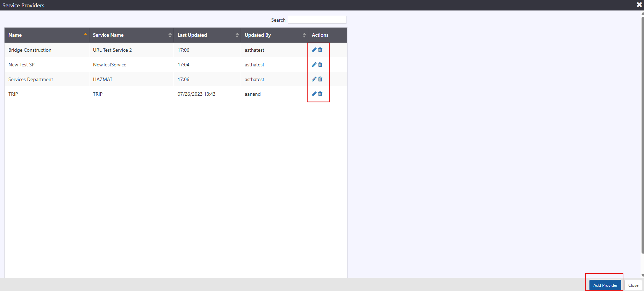Remove the Services Department provider

click(320, 79)
